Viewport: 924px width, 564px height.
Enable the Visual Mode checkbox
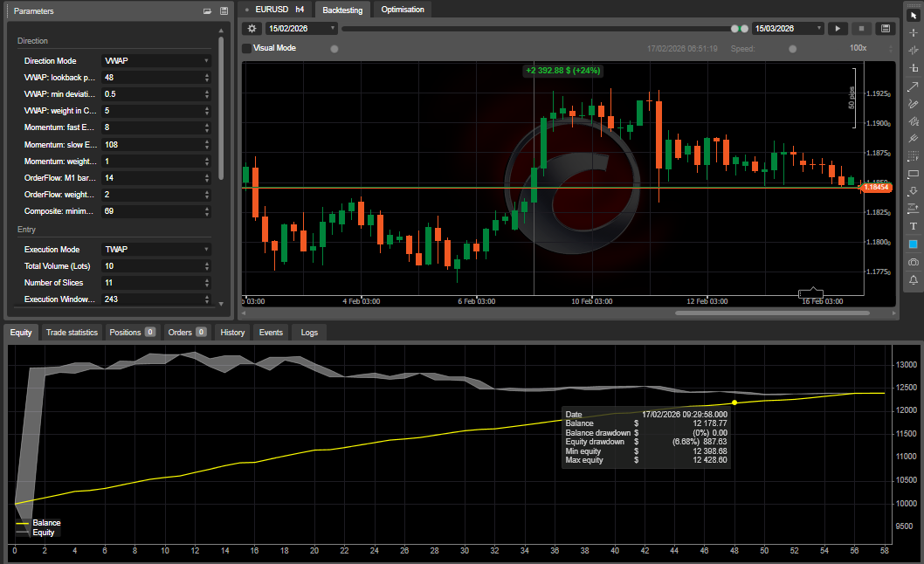(x=247, y=48)
